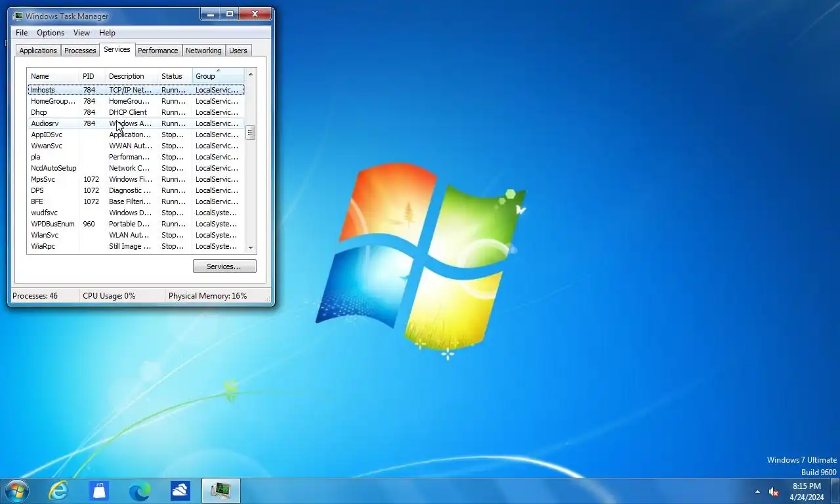The image size is (840, 504).
Task: Select the AppIDSvc service row
Action: (136, 135)
